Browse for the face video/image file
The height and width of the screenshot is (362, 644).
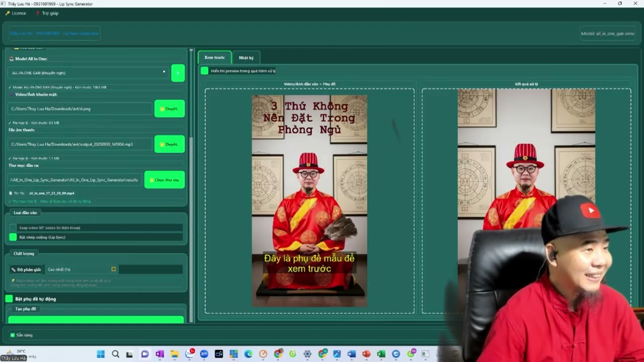click(170, 109)
